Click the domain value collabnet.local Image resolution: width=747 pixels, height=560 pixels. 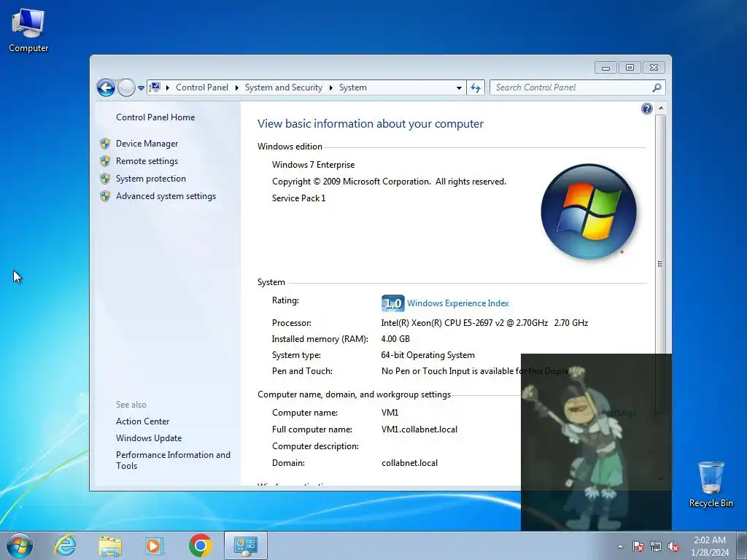click(x=409, y=463)
